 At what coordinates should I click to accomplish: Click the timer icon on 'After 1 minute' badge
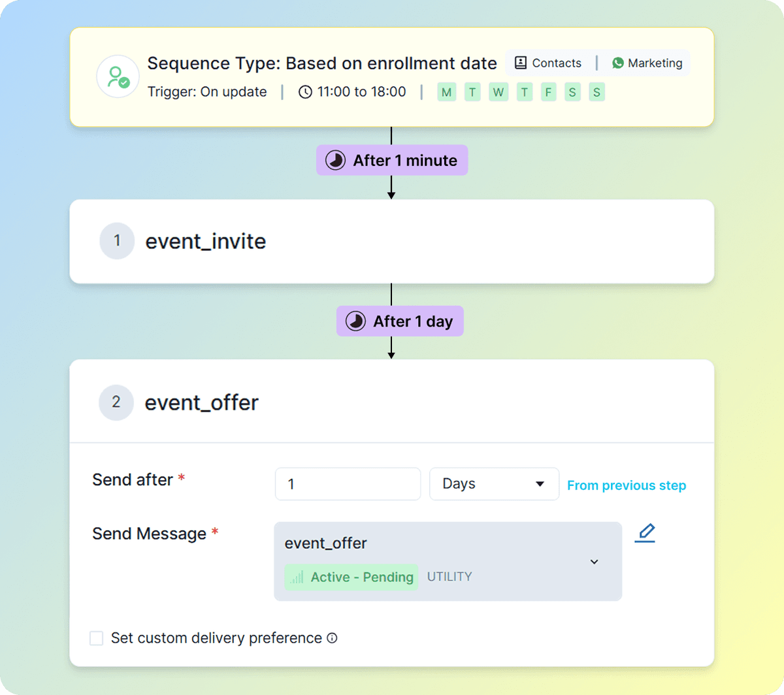point(335,159)
